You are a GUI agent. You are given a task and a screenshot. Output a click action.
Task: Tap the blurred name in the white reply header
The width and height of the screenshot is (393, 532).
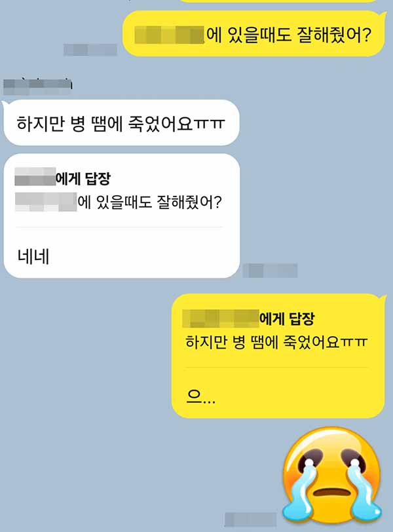(35, 176)
